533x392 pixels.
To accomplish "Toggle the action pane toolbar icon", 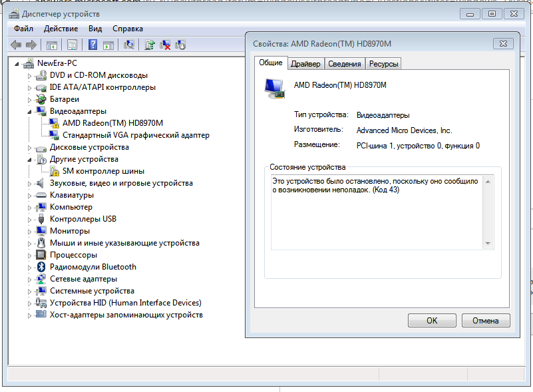I will 108,45.
